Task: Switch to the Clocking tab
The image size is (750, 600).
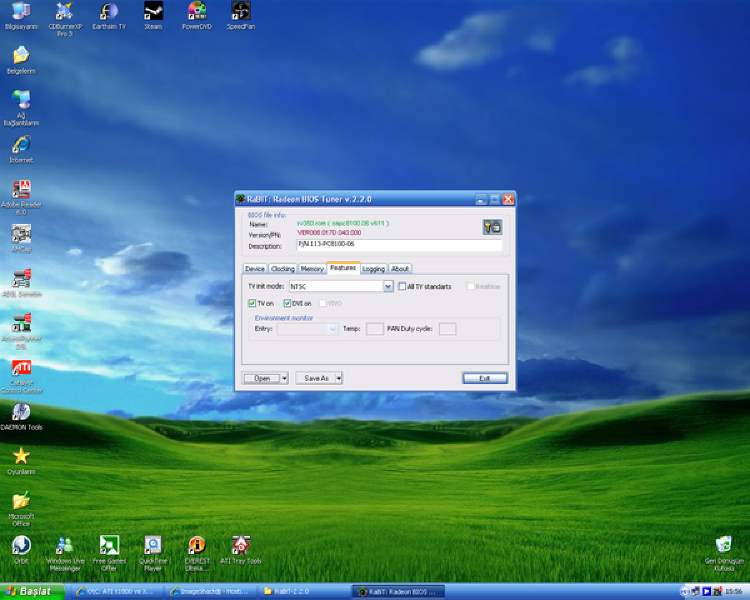Action: (283, 269)
